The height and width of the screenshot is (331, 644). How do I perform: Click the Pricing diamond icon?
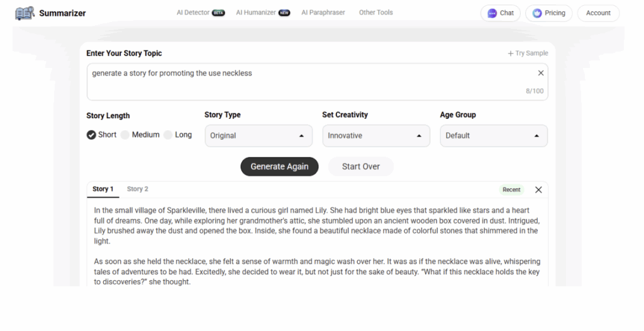coord(537,13)
